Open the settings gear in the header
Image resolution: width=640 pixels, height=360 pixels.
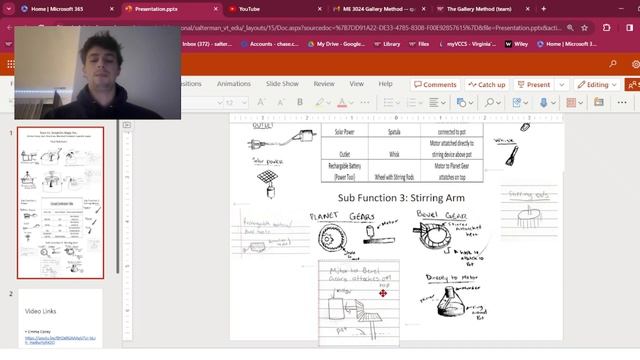(x=636, y=64)
